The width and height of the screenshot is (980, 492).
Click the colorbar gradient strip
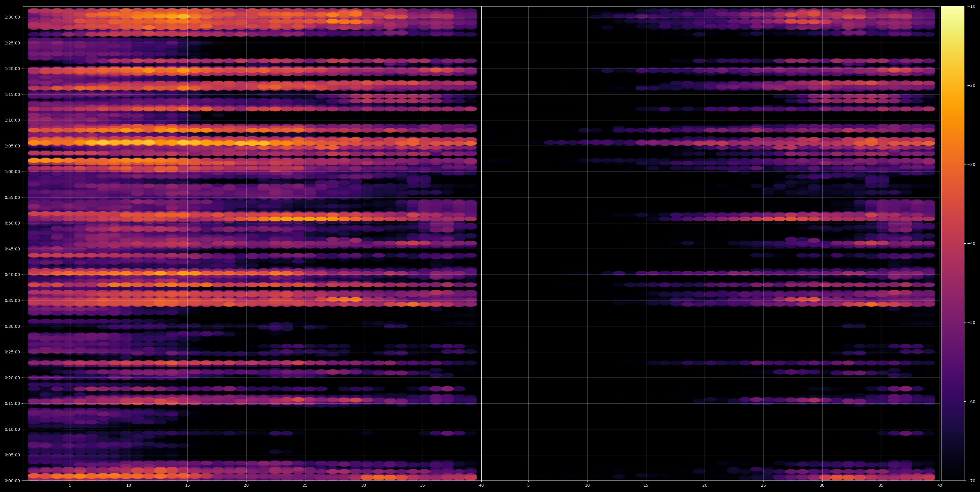coord(953,244)
